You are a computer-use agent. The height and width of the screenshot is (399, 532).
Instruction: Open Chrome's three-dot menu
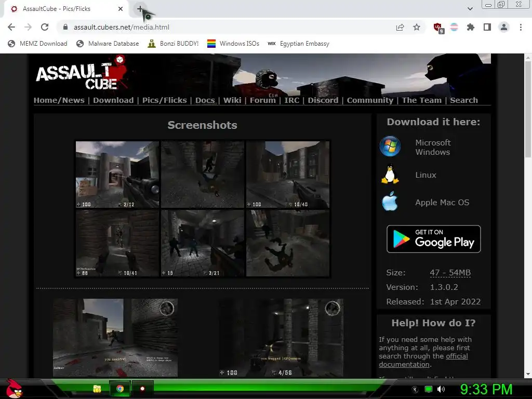point(521,27)
